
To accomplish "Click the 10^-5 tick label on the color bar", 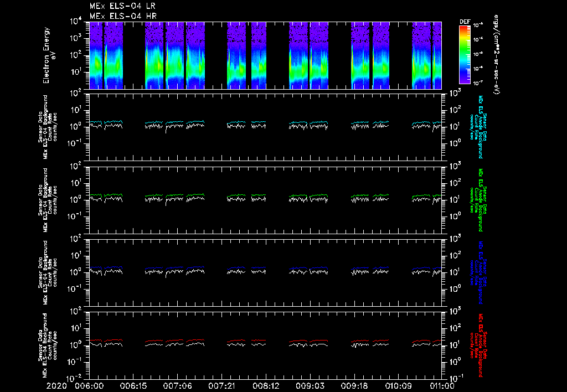I will click(478, 54).
